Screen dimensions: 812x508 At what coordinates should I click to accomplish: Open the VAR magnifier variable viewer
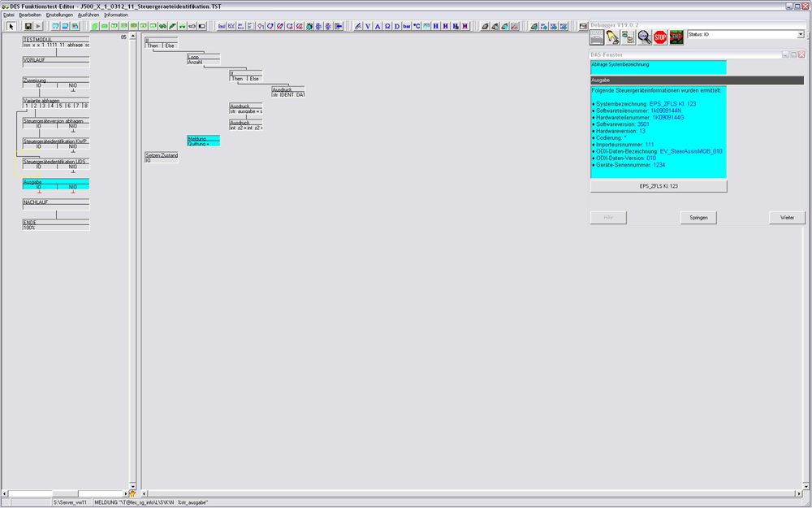click(644, 37)
